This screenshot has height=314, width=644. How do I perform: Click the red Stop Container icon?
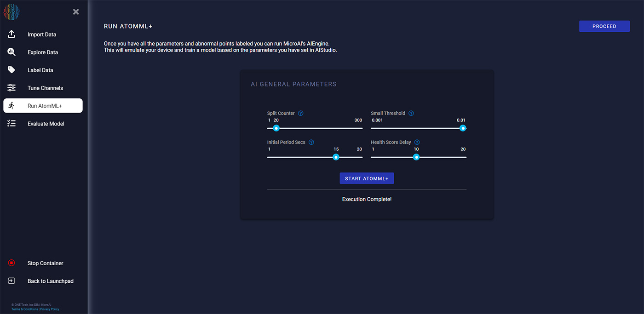(11, 263)
